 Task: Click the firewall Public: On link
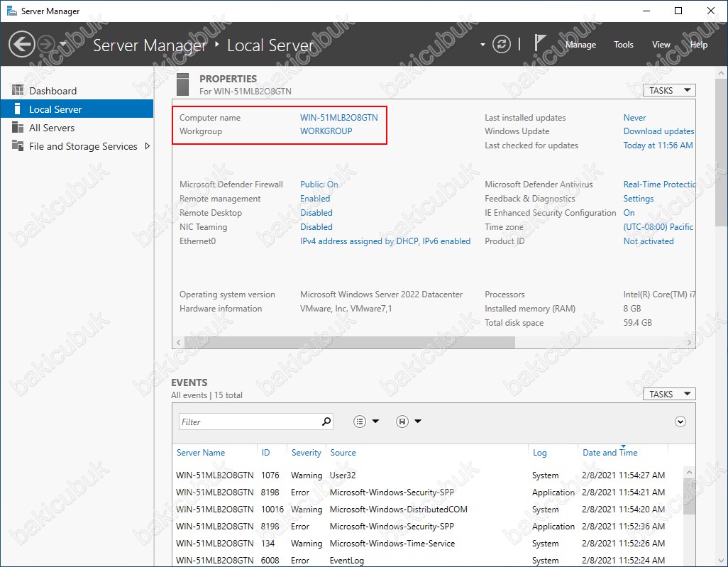[319, 185]
